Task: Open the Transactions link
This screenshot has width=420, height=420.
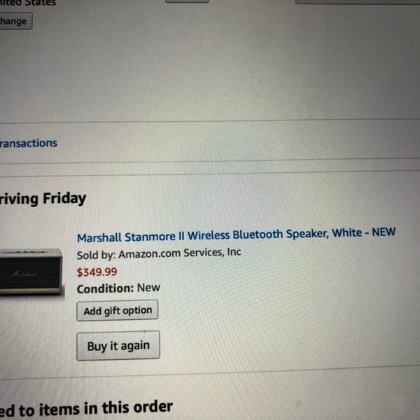Action: point(28,143)
